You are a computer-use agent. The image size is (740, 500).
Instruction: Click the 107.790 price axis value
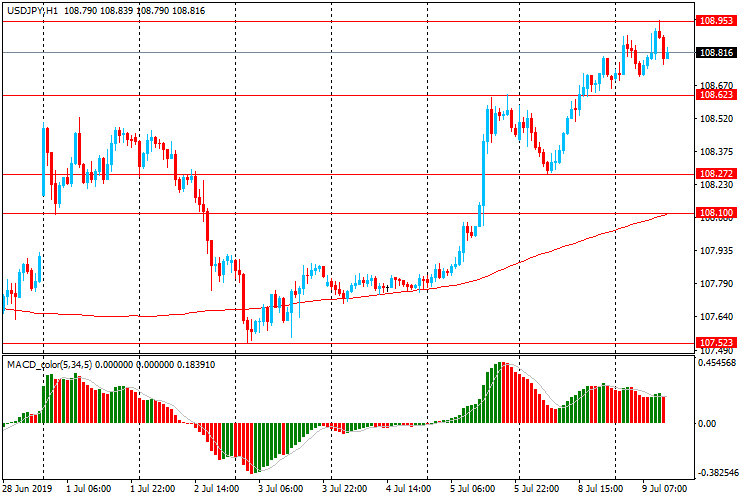click(716, 283)
